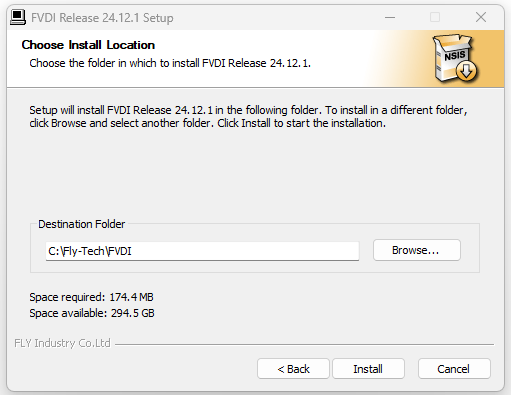Click the Space required: 174.4 MB text
Screen dimensions: 511x395
[x=91, y=297]
